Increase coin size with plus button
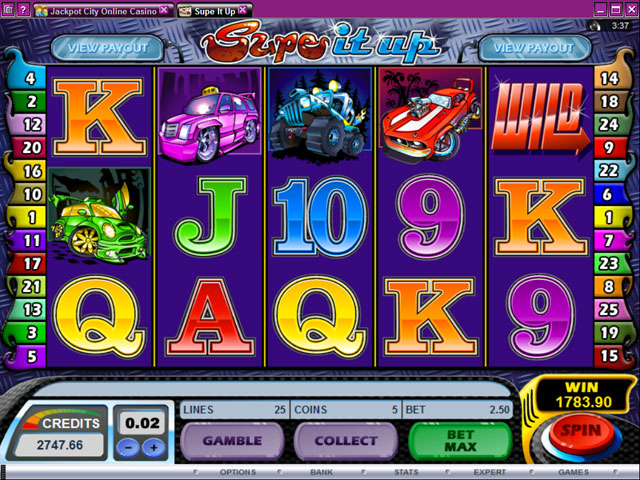 [154, 448]
